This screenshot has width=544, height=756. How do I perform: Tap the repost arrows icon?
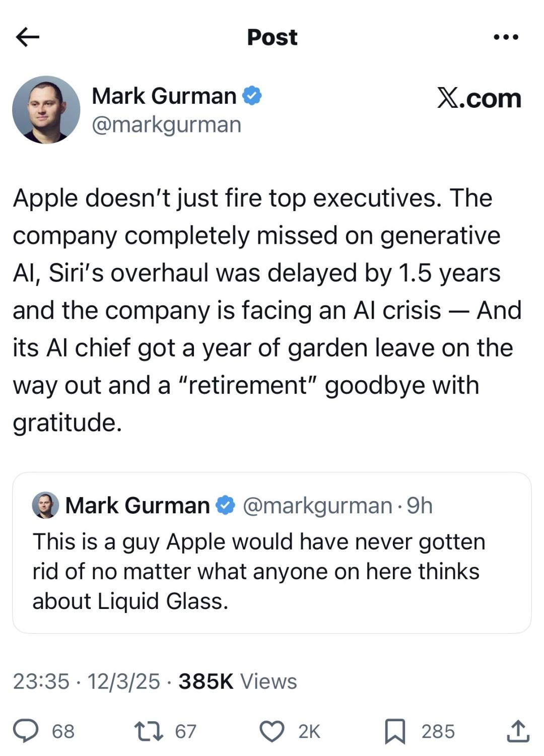click(x=149, y=731)
